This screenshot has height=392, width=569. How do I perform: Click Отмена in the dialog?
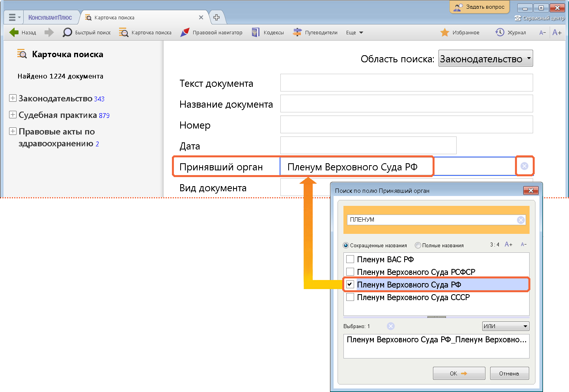click(509, 373)
